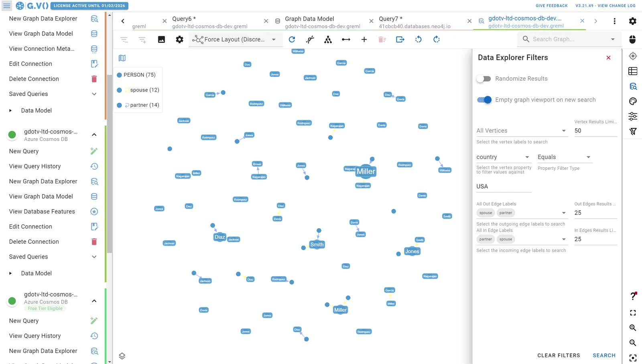
Task: Toggle Randomize Results switch
Action: click(x=484, y=79)
